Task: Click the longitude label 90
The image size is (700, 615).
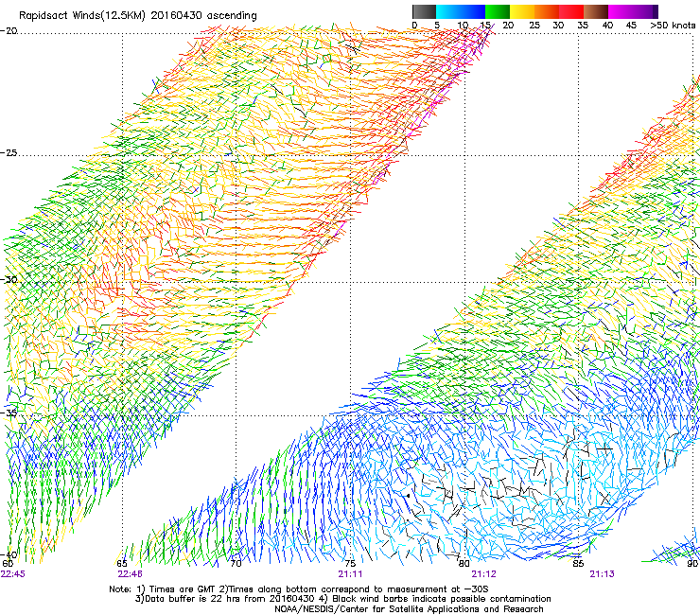Action: point(692,564)
